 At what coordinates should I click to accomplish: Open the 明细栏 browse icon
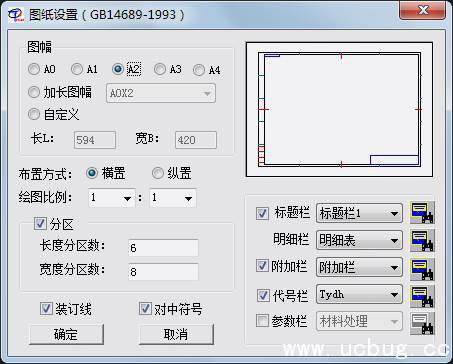422,240
